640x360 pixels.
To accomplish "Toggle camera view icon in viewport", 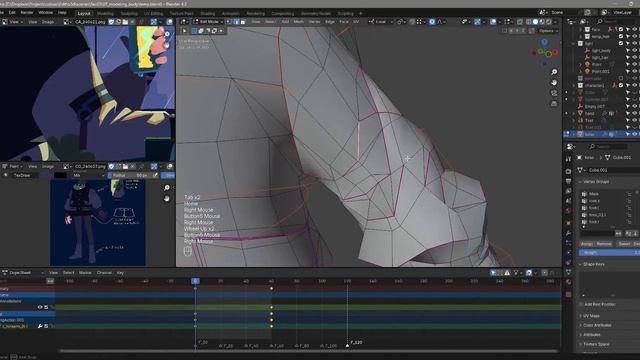I will click(554, 93).
